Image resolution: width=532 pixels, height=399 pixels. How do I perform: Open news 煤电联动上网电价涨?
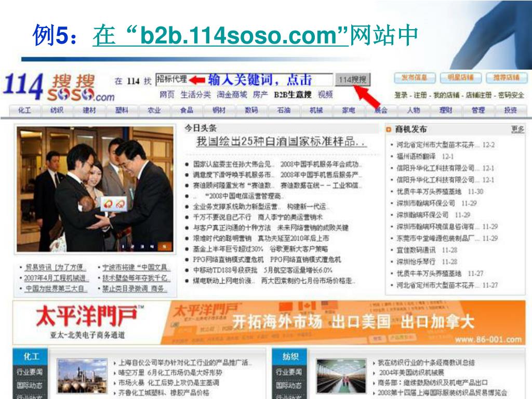[x=224, y=281]
